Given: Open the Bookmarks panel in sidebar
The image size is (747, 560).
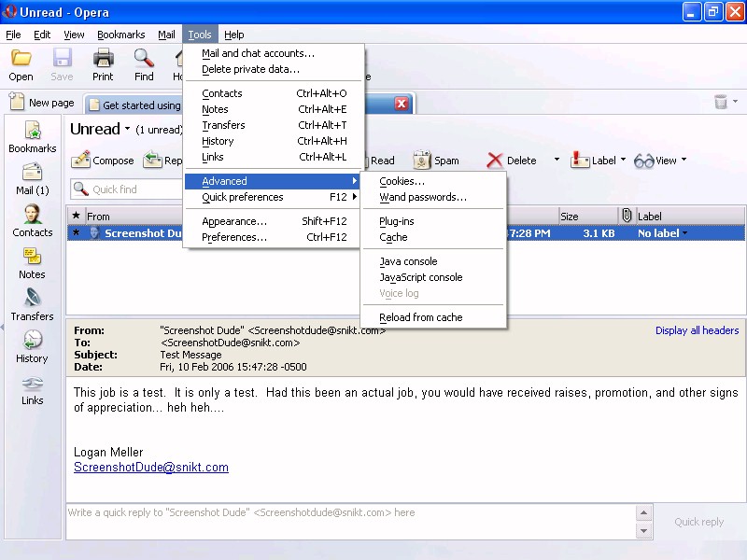Looking at the screenshot, I should (32, 137).
